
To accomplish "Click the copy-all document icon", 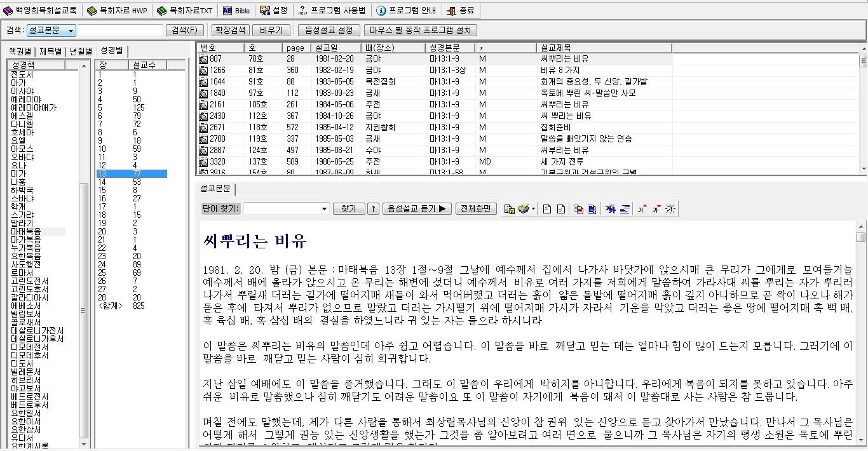I will (x=590, y=208).
